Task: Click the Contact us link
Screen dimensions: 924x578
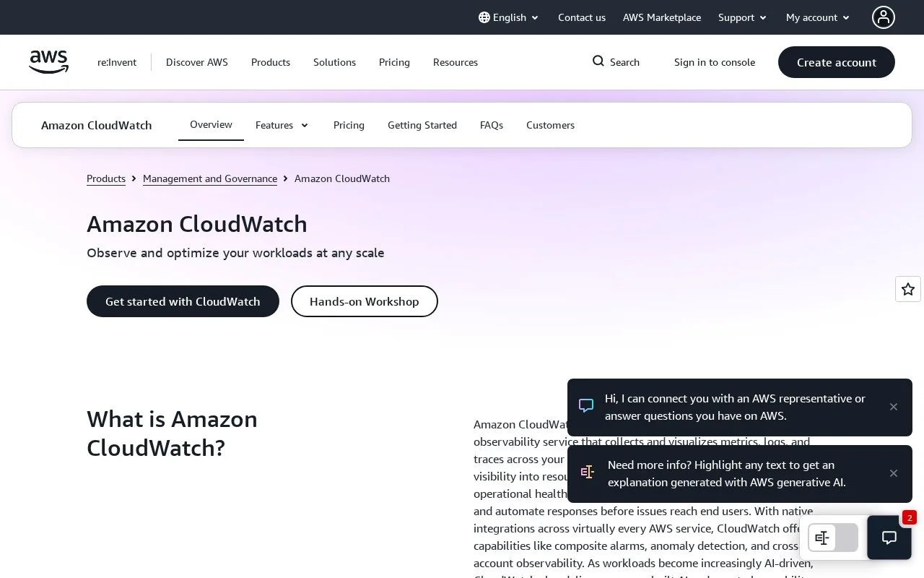Action: 582,17
